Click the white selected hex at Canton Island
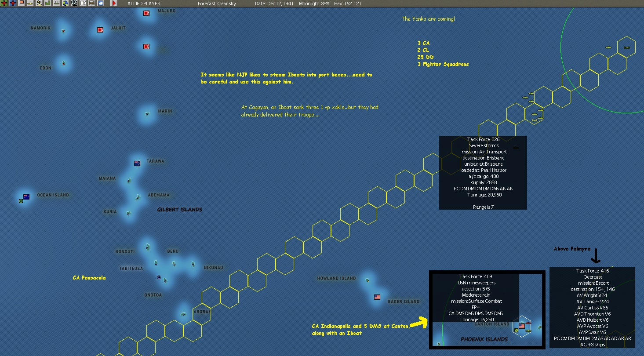The image size is (644, 356). coord(522,327)
